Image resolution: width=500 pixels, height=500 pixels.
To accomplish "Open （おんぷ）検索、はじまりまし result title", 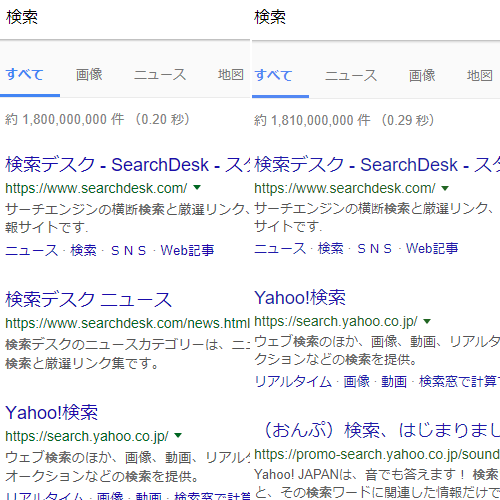I will (x=380, y=430).
